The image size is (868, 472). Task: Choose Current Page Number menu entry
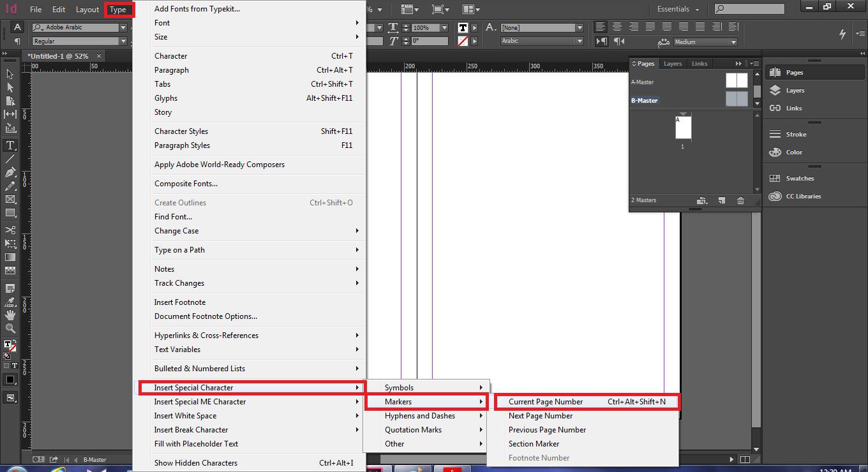(587, 402)
